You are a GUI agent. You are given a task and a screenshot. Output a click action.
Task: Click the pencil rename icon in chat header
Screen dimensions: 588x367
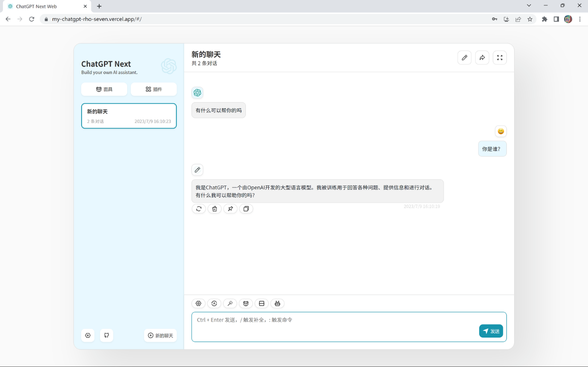tap(465, 58)
